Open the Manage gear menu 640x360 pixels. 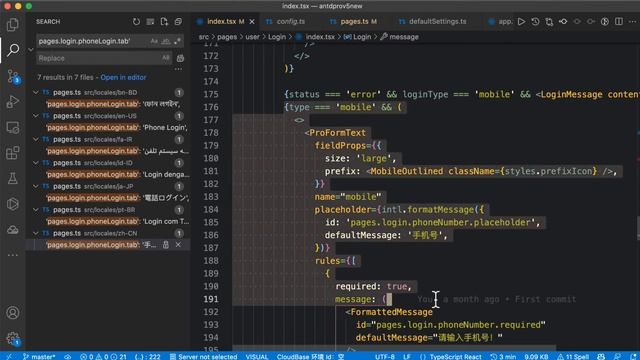(13, 338)
